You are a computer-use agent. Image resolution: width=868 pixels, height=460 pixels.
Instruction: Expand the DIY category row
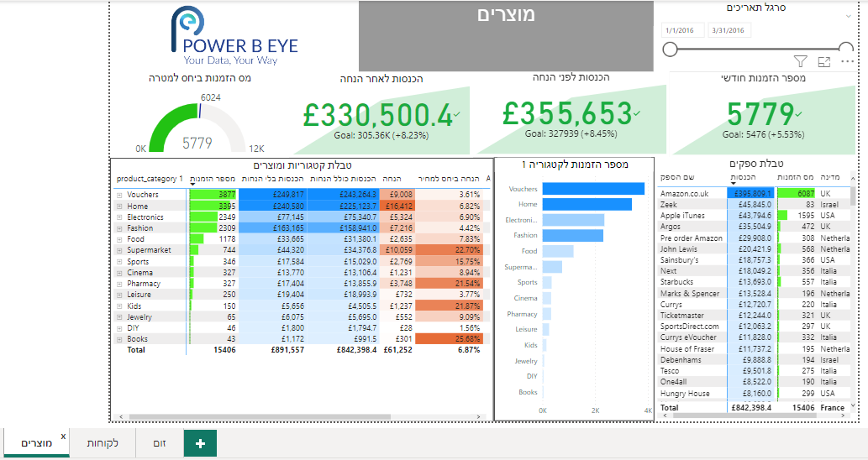119,328
